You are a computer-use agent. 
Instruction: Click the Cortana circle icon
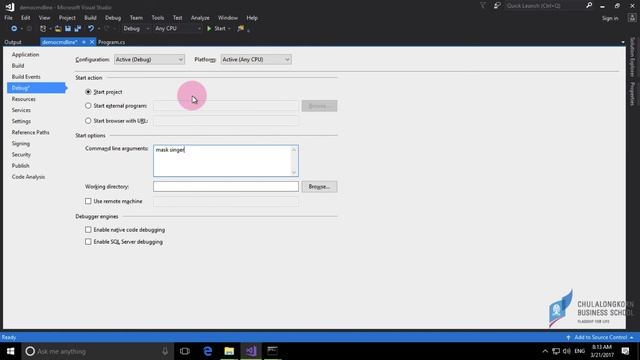click(x=30, y=351)
